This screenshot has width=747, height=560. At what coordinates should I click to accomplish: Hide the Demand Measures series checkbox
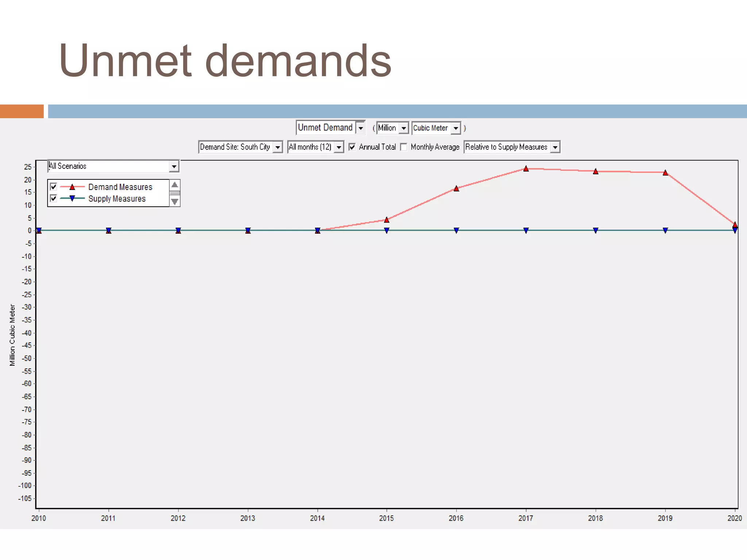click(54, 187)
